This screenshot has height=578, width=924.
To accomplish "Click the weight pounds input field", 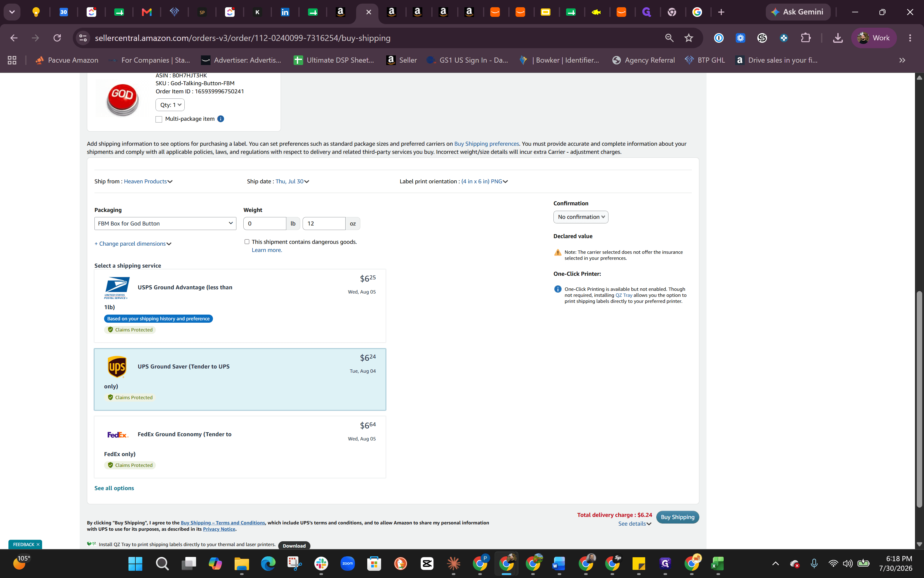I will click(x=265, y=223).
